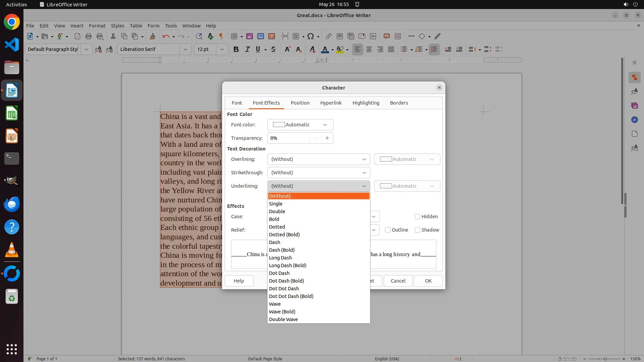Viewport: 644px width, 362px height.
Task: Expand the Overlining style dropdown
Action: tap(318, 159)
